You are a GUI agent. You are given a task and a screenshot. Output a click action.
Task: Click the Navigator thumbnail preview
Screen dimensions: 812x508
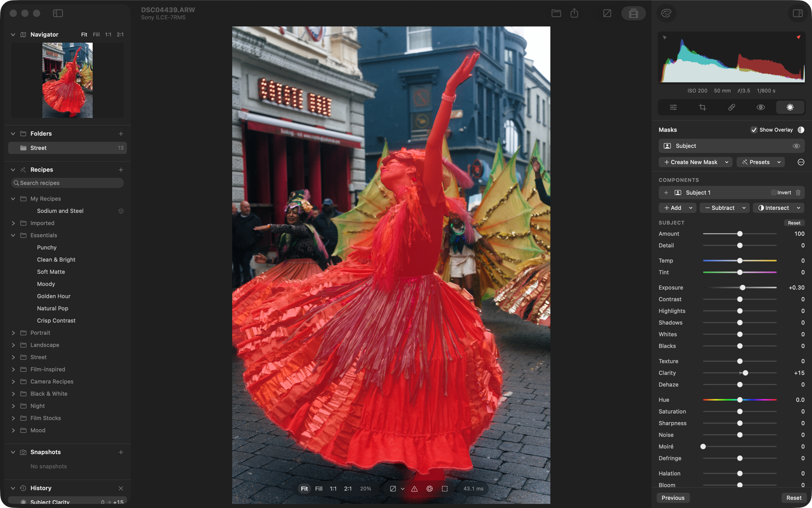point(67,80)
